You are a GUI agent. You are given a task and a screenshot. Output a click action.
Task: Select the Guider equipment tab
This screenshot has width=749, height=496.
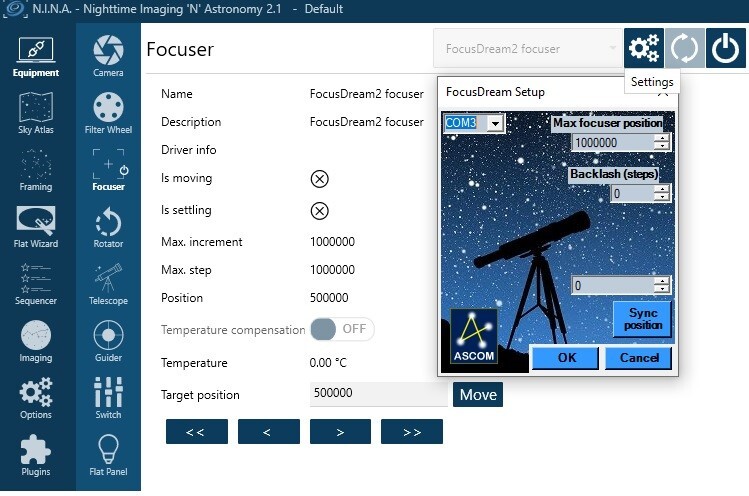coord(108,341)
